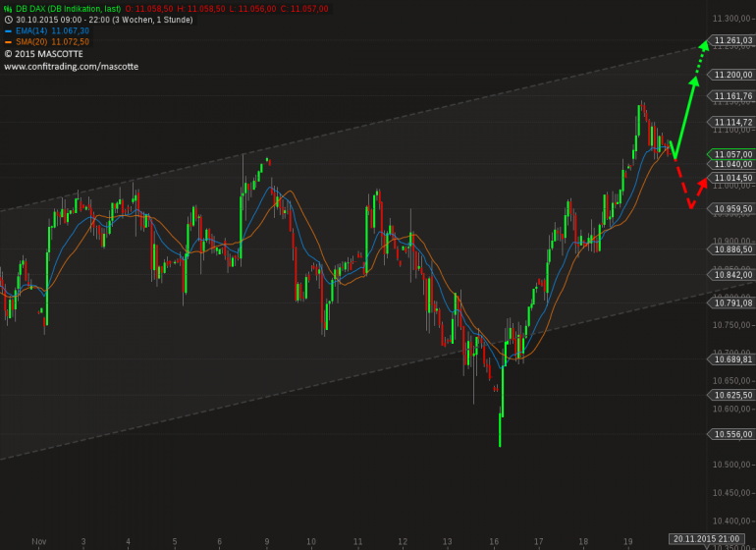
Task: Click date 18 on the time axis
Action: (x=583, y=541)
